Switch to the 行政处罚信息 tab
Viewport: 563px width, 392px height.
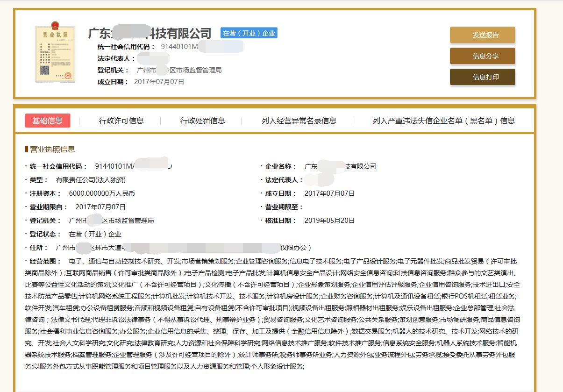[x=203, y=120]
